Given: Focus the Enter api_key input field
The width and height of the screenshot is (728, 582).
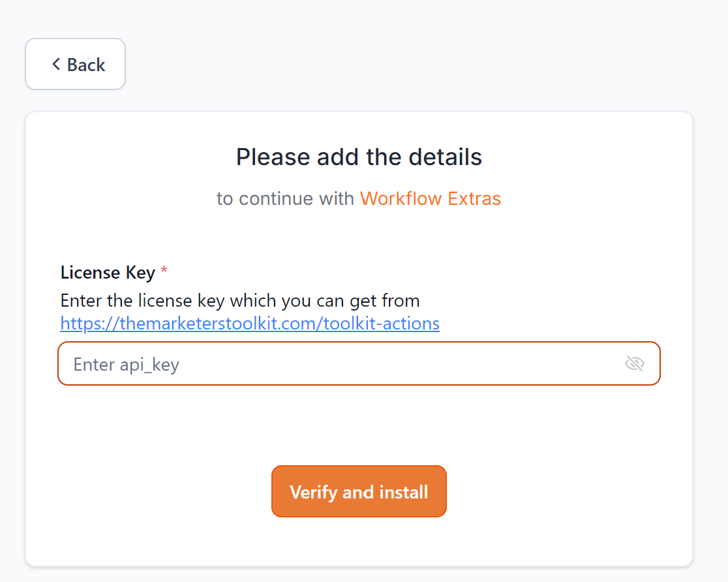Looking at the screenshot, I should click(x=359, y=363).
